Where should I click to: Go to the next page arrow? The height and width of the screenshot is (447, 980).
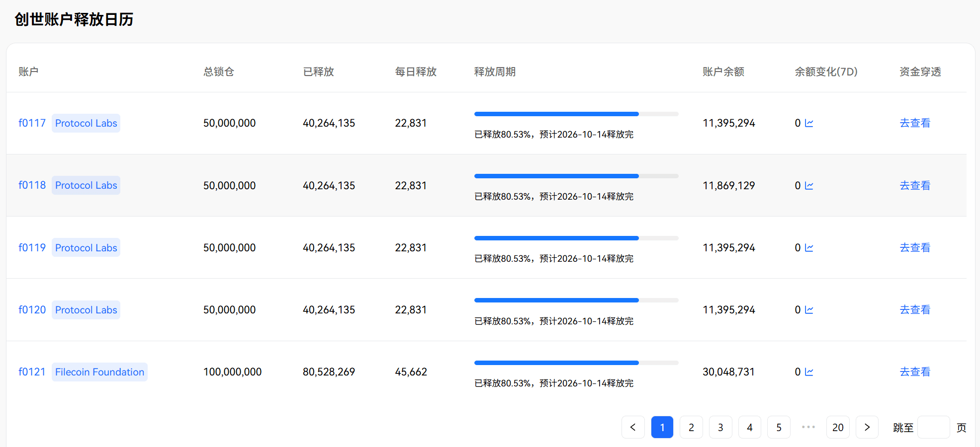tap(867, 427)
